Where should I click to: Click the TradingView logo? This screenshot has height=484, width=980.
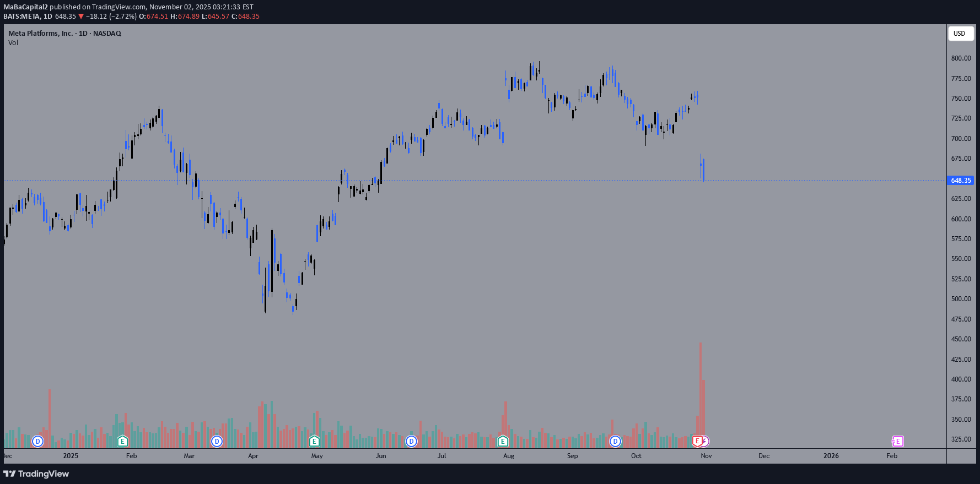click(36, 474)
